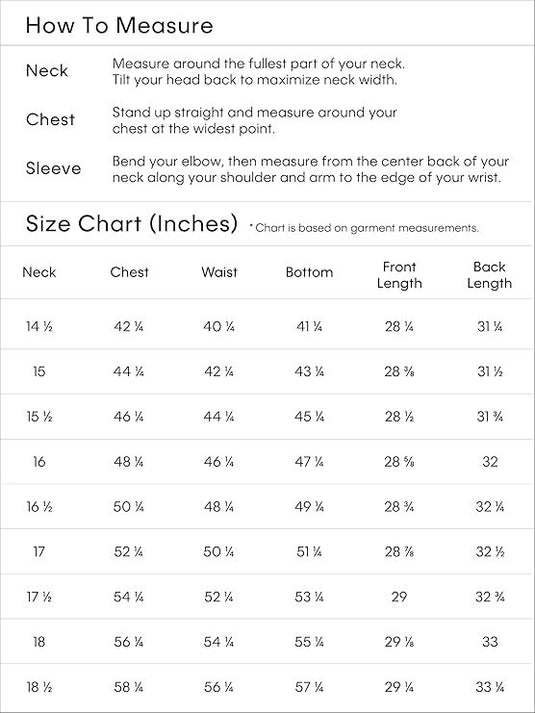Select the neck size 15 cell

39,372
